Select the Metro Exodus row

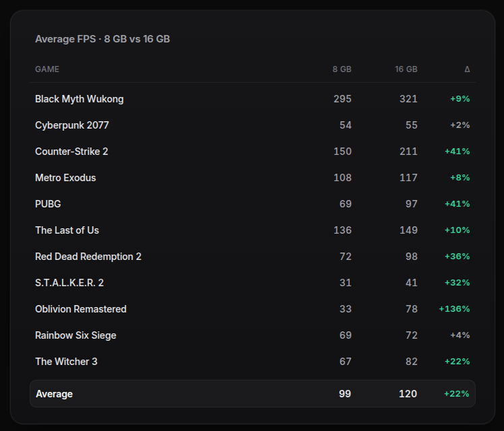pos(253,178)
